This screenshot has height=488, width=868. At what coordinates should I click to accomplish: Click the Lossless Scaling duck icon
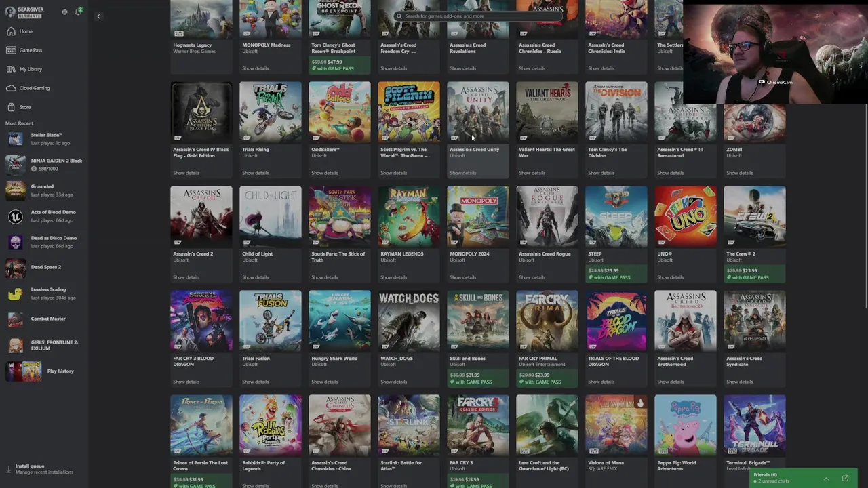point(15,293)
